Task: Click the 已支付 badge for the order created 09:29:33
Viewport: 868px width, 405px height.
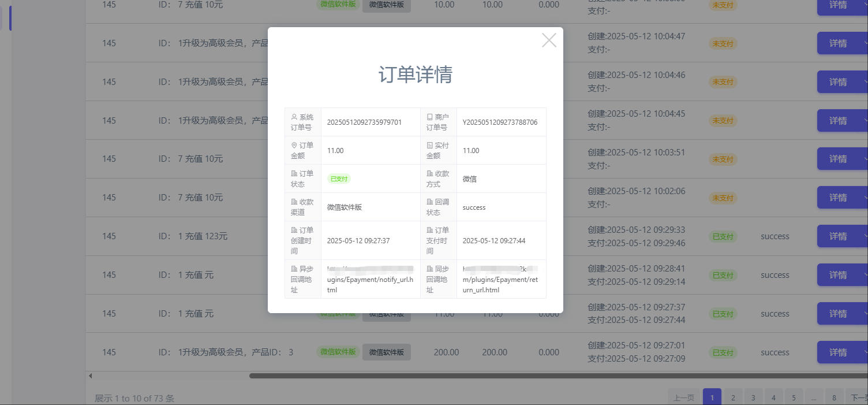Action: (723, 236)
